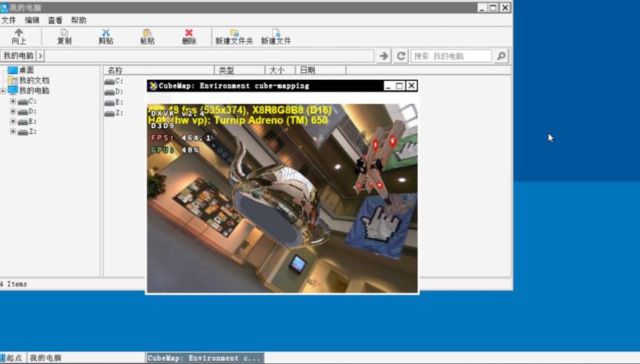Click the go arrow next to address bar
This screenshot has height=364, width=640.
[x=384, y=56]
